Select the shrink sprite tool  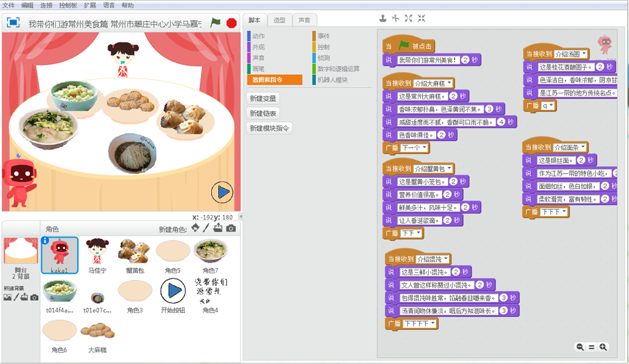click(x=421, y=18)
